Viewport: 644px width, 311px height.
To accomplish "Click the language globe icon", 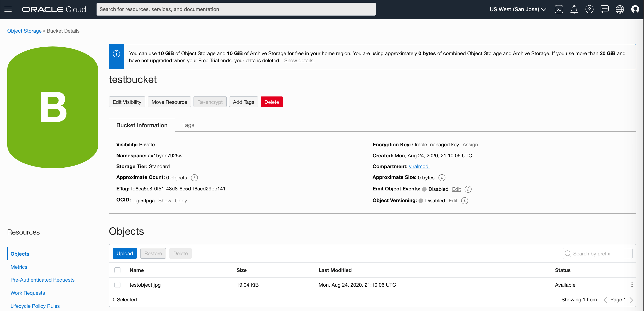I will [x=619, y=9].
